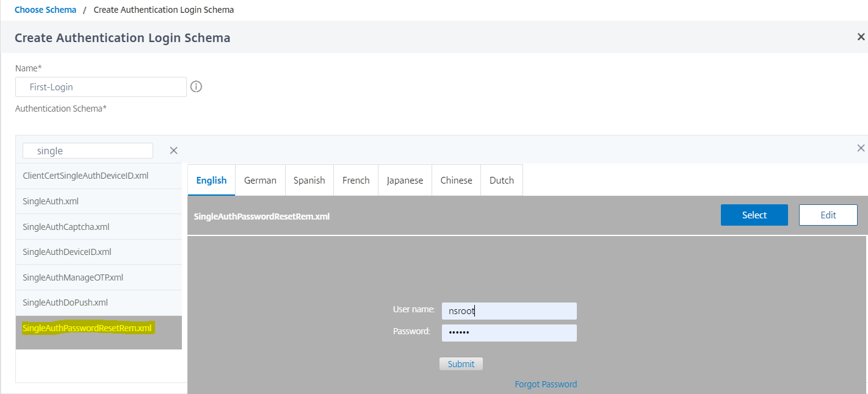The width and height of the screenshot is (868, 394).
Task: Click the schema search field containing 'single'
Action: coord(88,151)
